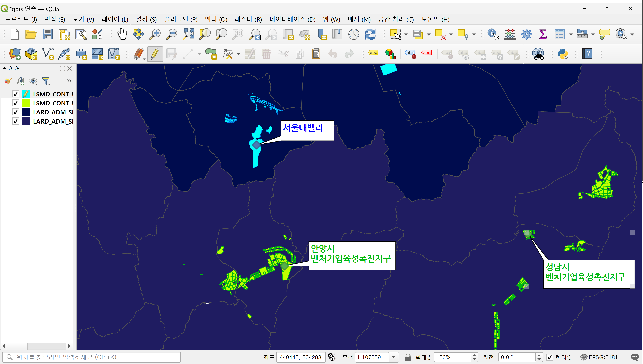The width and height of the screenshot is (643, 364).
Task: Open the 플러그인 (P) menu
Action: [181, 19]
